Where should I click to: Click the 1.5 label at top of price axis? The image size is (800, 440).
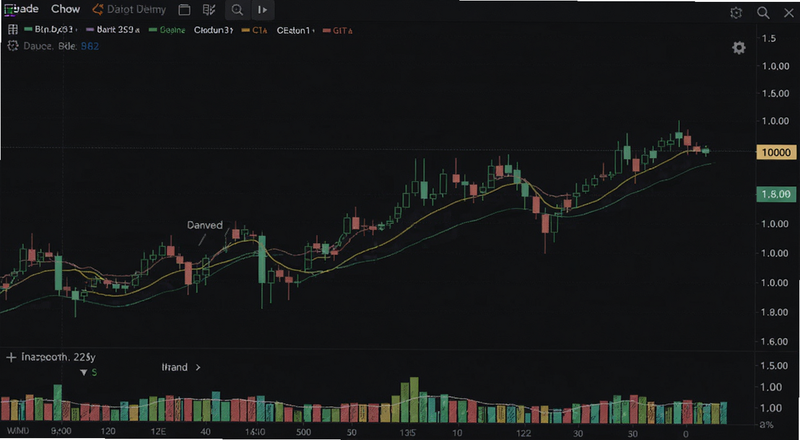point(769,38)
